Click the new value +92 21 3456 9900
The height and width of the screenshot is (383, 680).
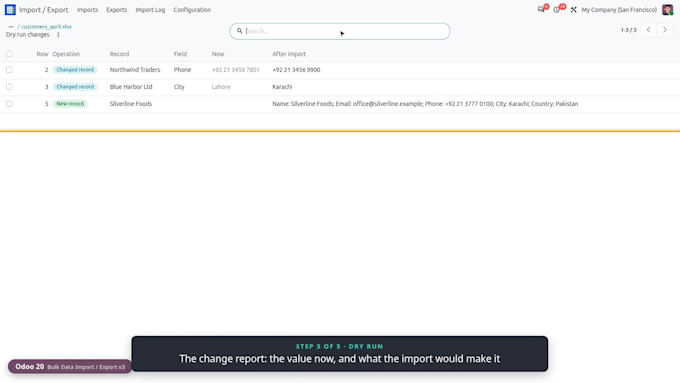point(296,70)
